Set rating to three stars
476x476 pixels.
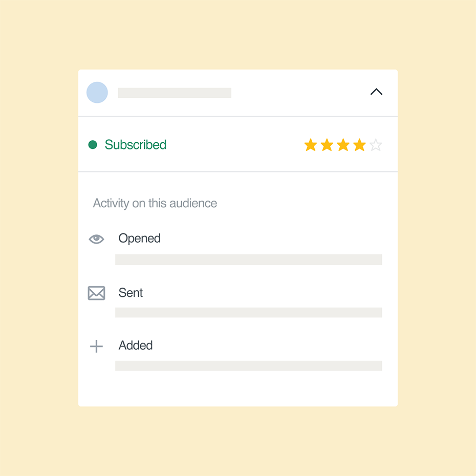[343, 145]
